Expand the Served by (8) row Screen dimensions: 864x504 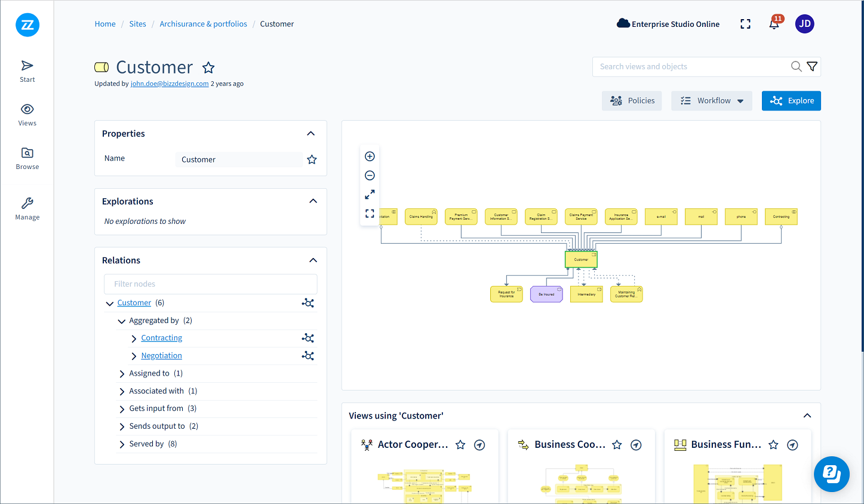[122, 444]
